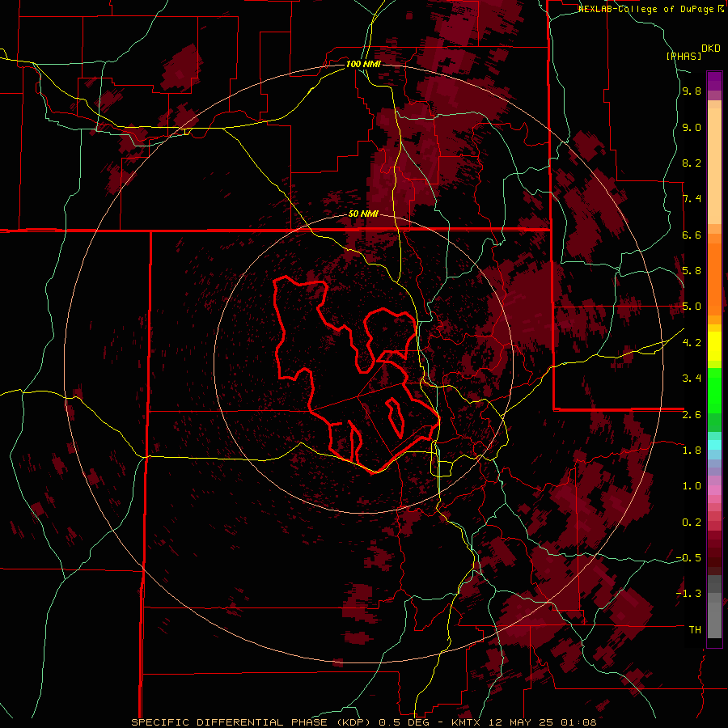
Task: Click the 1.8 scale value
Action: pos(692,451)
